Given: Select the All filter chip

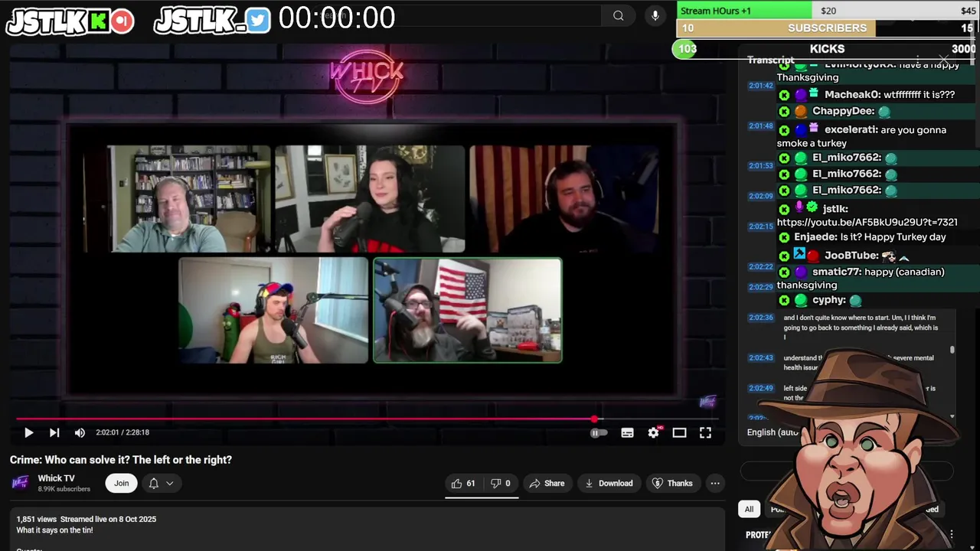Looking at the screenshot, I should point(749,509).
